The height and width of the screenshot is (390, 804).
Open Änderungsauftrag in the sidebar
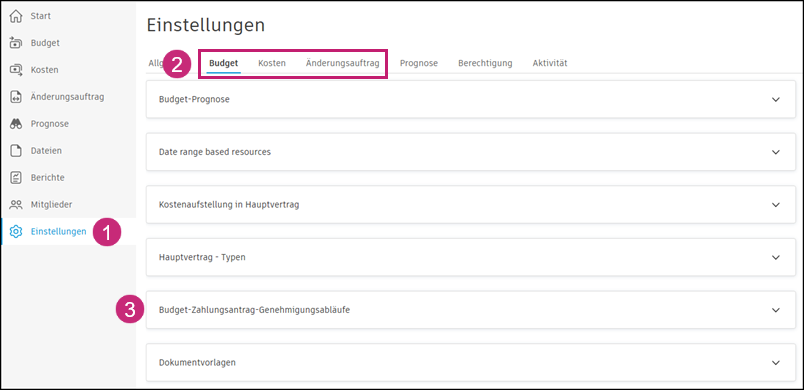(68, 96)
